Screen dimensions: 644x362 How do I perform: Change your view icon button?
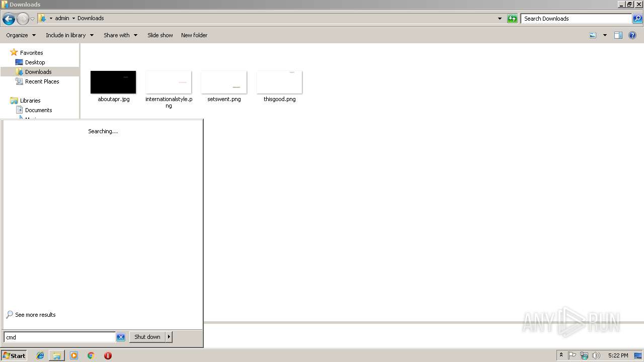[593, 35]
